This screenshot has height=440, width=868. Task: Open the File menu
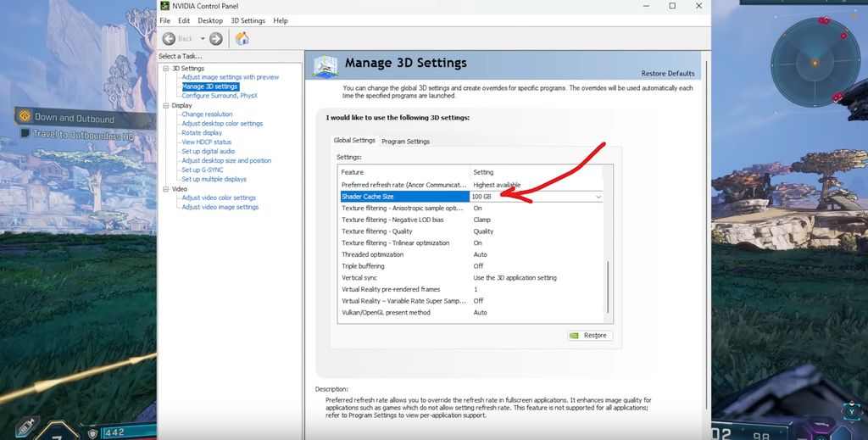165,20
